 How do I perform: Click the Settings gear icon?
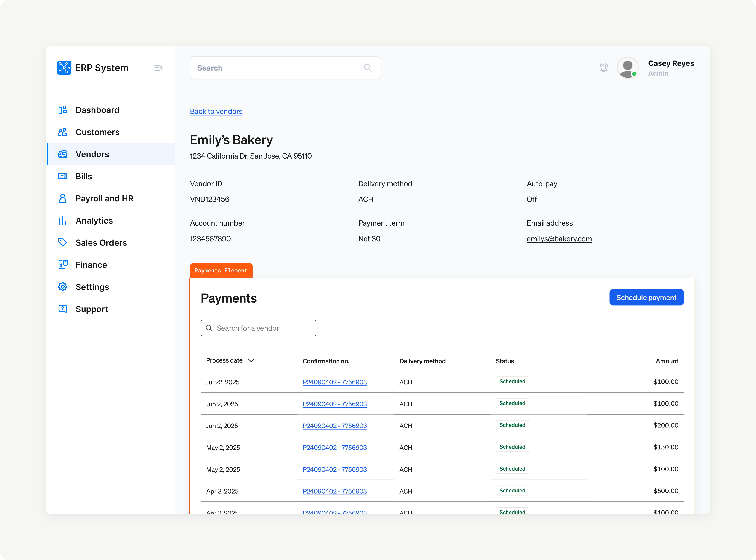63,287
